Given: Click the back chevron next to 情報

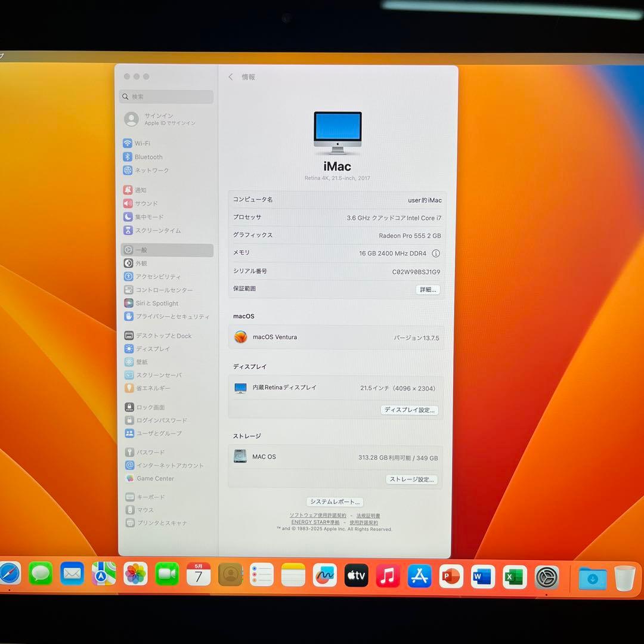Looking at the screenshot, I should point(231,77).
